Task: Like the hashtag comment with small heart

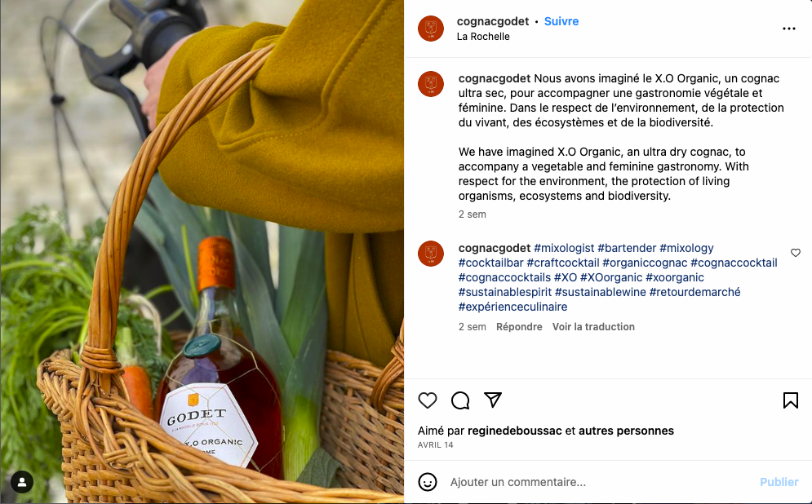Action: [796, 253]
